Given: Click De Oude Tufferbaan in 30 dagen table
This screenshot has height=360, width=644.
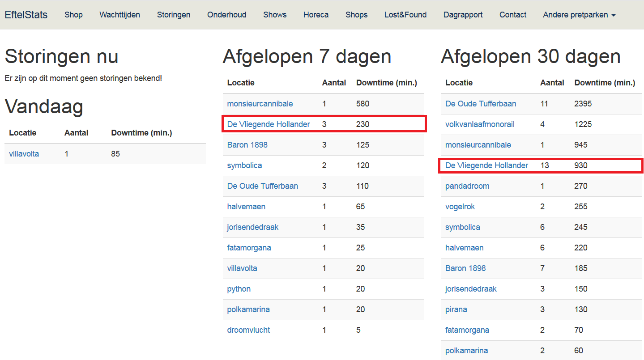Looking at the screenshot, I should click(x=481, y=104).
